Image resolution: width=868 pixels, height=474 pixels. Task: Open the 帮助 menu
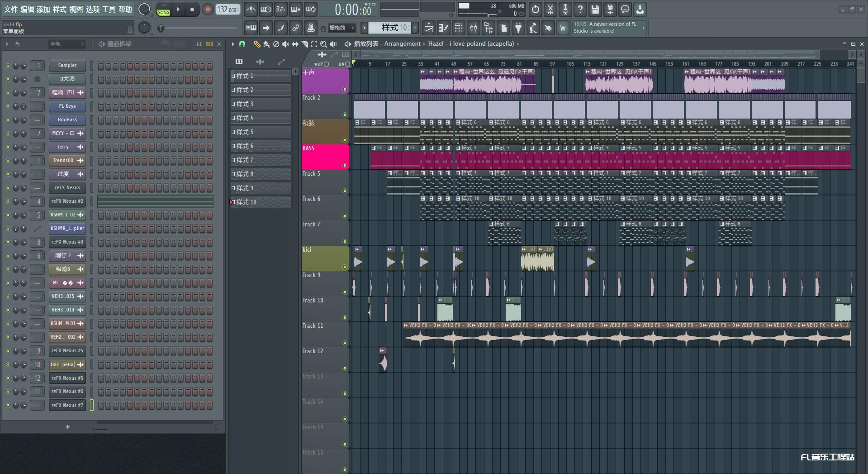click(x=125, y=9)
